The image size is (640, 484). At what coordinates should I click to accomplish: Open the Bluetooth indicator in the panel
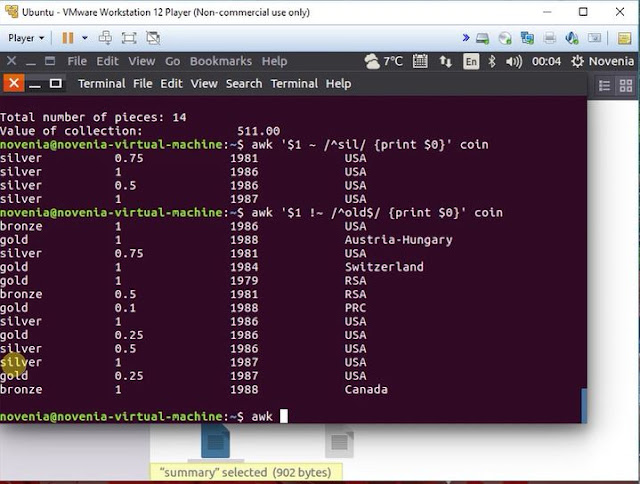[x=492, y=62]
